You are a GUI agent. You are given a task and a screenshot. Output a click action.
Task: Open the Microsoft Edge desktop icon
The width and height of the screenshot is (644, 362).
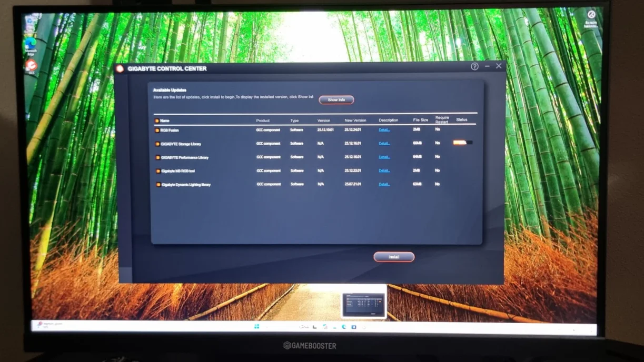30,44
